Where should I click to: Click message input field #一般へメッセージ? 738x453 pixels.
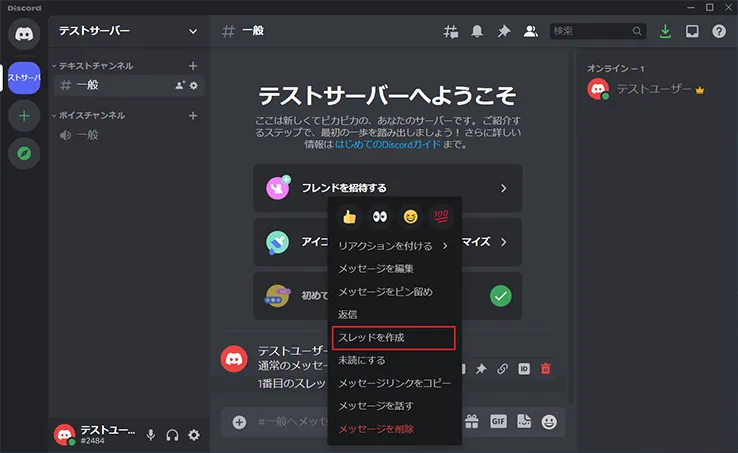[x=293, y=422]
